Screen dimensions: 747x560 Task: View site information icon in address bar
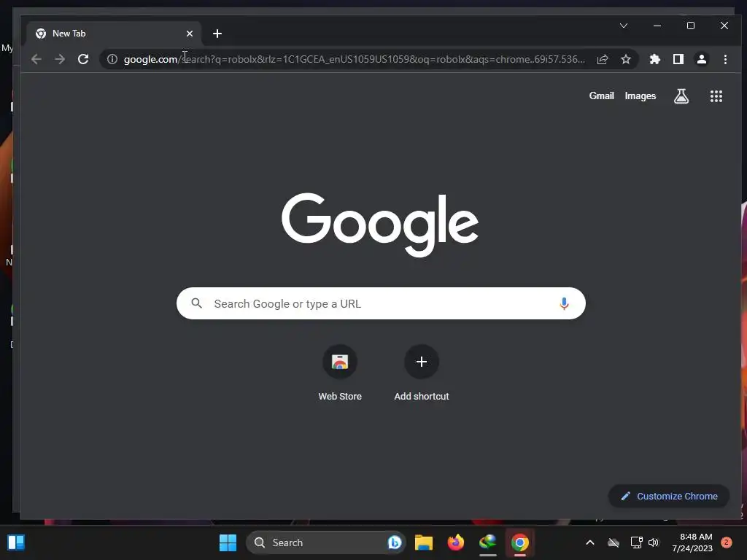[x=112, y=59]
